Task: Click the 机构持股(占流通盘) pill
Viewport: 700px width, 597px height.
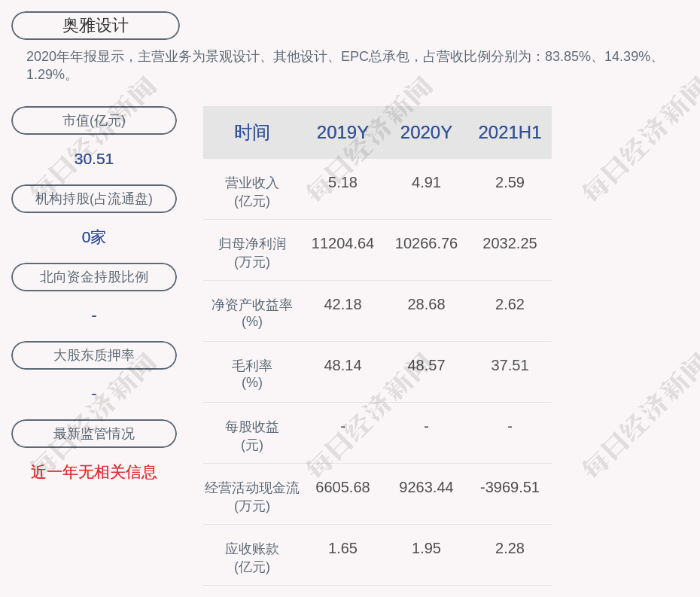Action: (x=94, y=199)
